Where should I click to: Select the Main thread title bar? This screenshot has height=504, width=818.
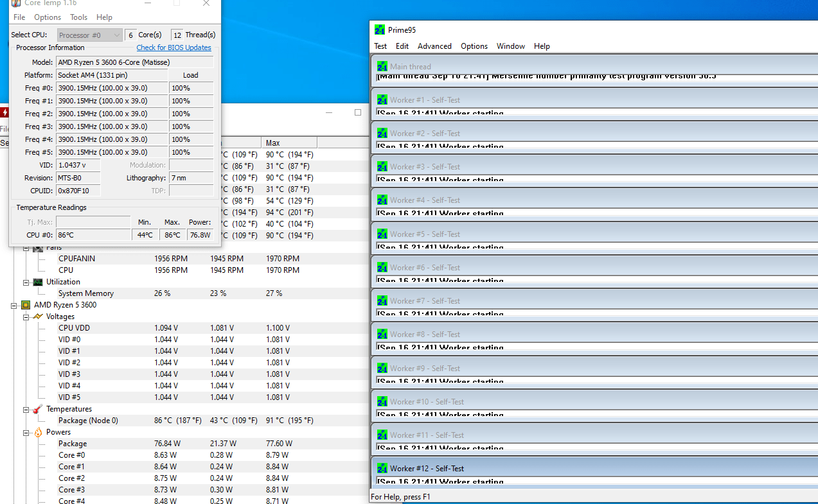click(594, 66)
